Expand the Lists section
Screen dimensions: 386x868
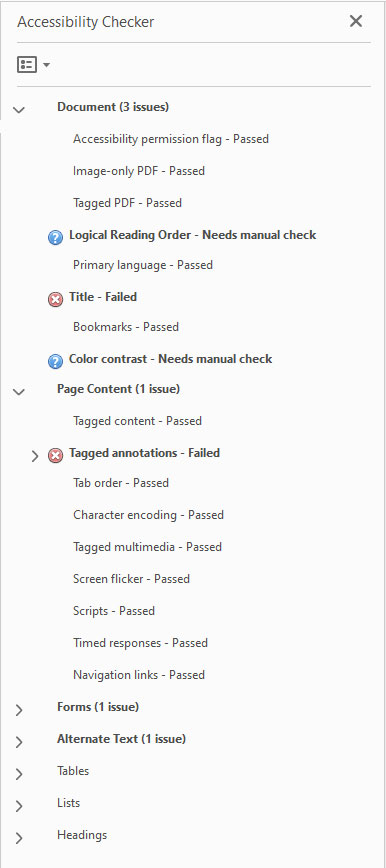[19, 806]
